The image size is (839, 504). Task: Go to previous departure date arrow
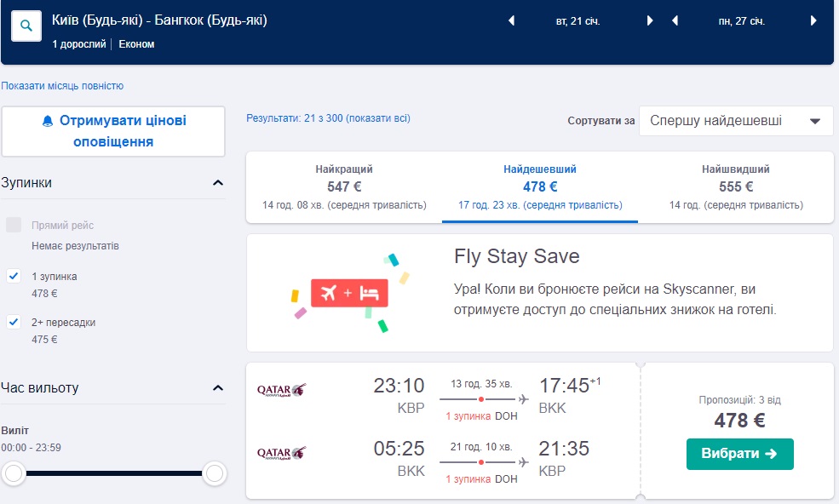511,21
